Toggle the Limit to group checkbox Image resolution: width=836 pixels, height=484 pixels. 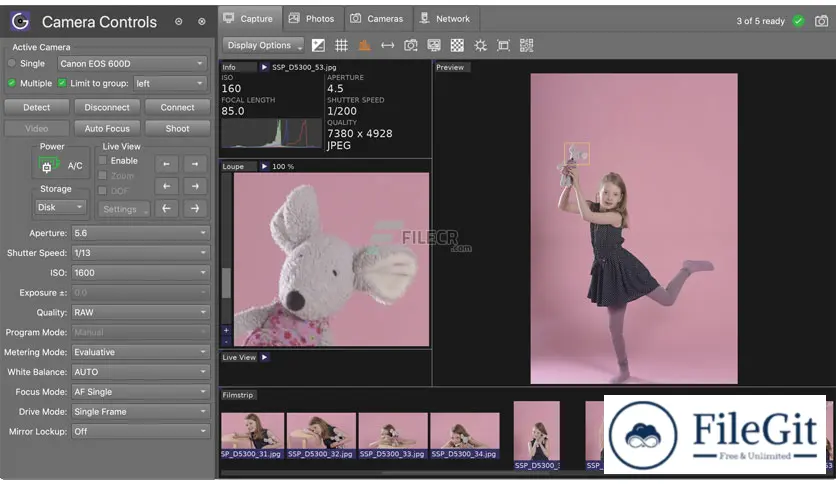[62, 83]
